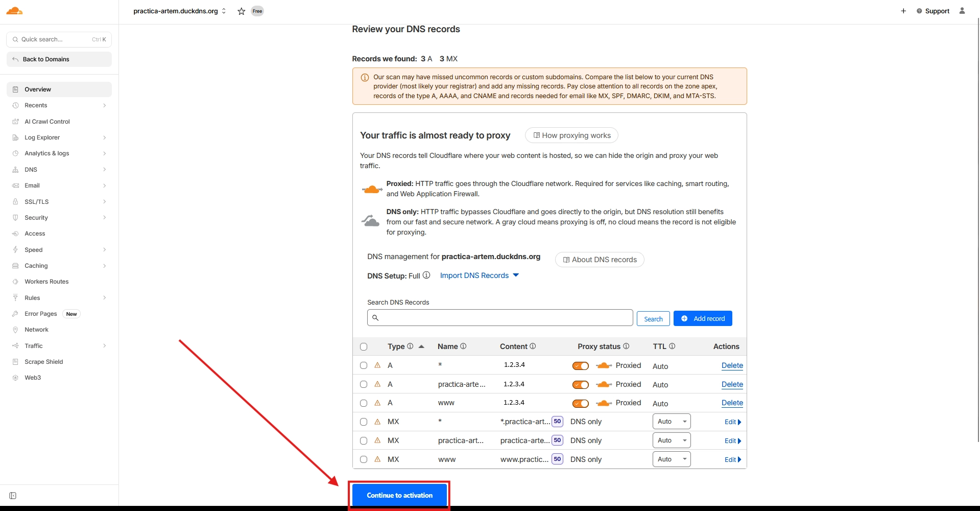980x511 pixels.
Task: Click info icon beside TTL header
Action: click(x=672, y=346)
